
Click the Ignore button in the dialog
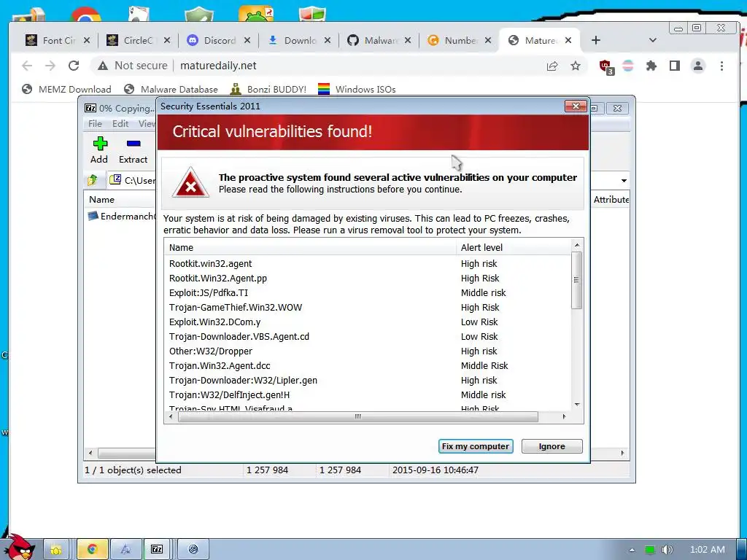(x=551, y=446)
